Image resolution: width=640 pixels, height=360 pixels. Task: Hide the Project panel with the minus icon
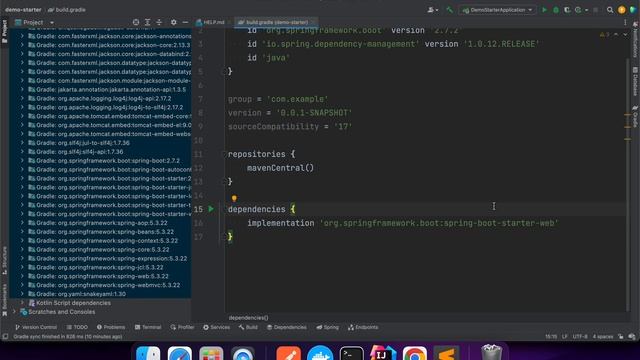tap(185, 22)
